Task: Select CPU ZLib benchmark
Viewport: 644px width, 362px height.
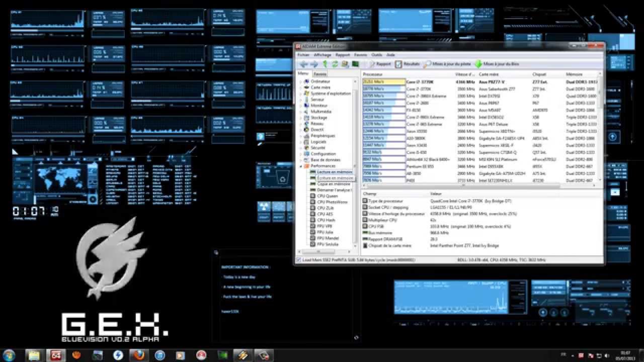Action: pos(326,208)
